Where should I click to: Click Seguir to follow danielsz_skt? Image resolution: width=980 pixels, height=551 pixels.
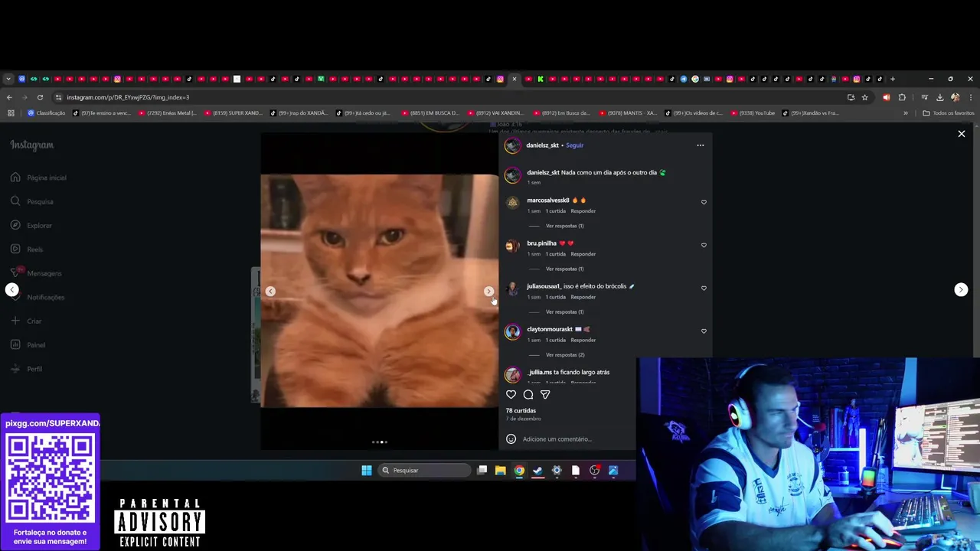click(574, 145)
